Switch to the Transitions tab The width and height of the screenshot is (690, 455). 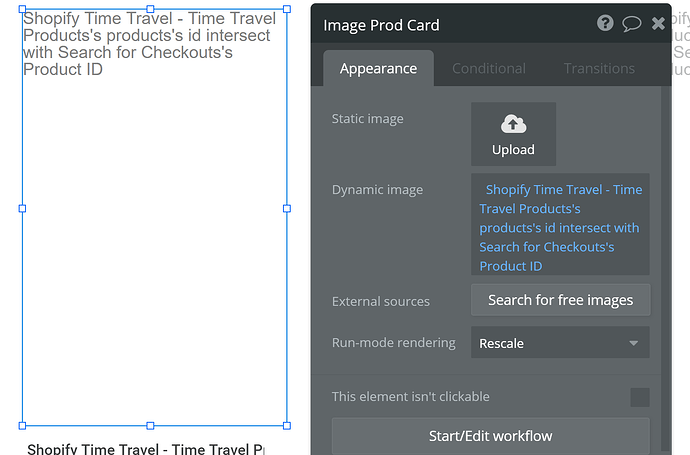599,68
